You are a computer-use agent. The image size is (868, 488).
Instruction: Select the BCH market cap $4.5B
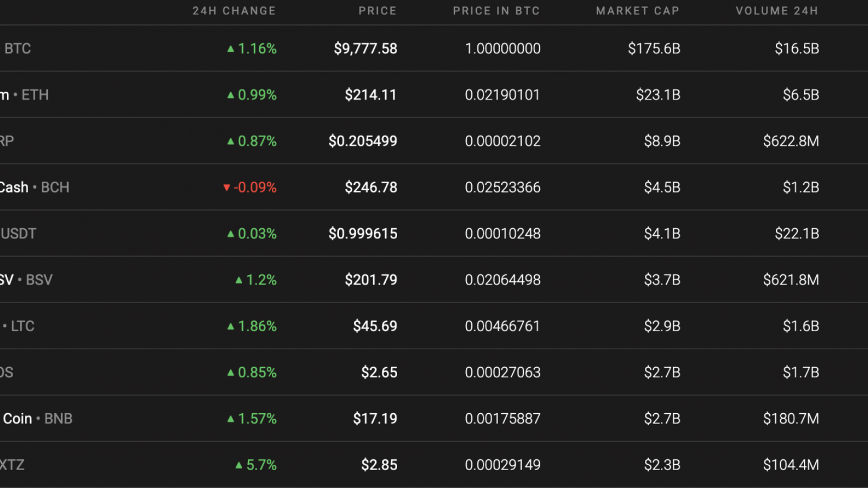pos(662,188)
